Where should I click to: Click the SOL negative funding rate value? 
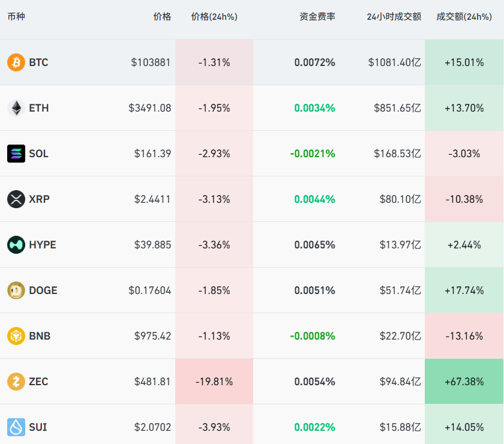[314, 154]
